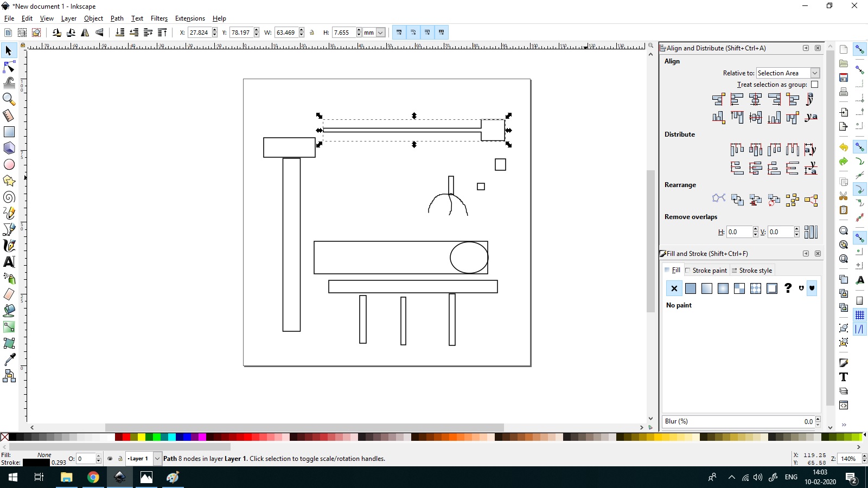Select the Color dropper tool
This screenshot has height=488, width=868.
pos(9,359)
